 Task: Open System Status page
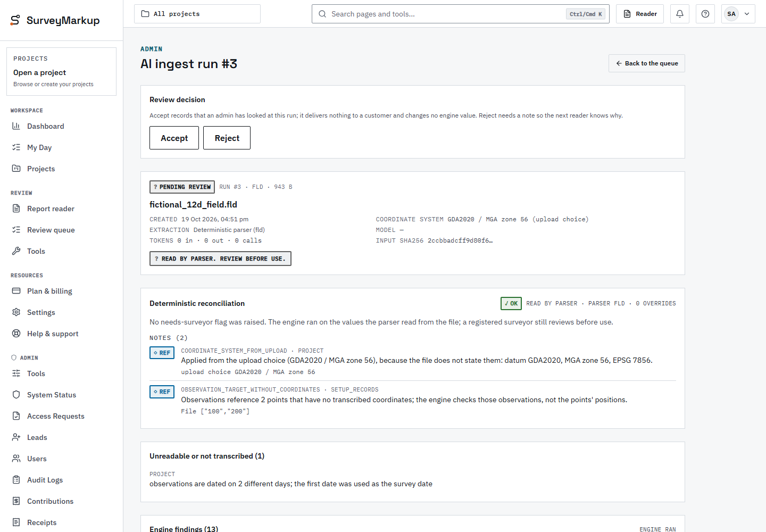click(62, 395)
